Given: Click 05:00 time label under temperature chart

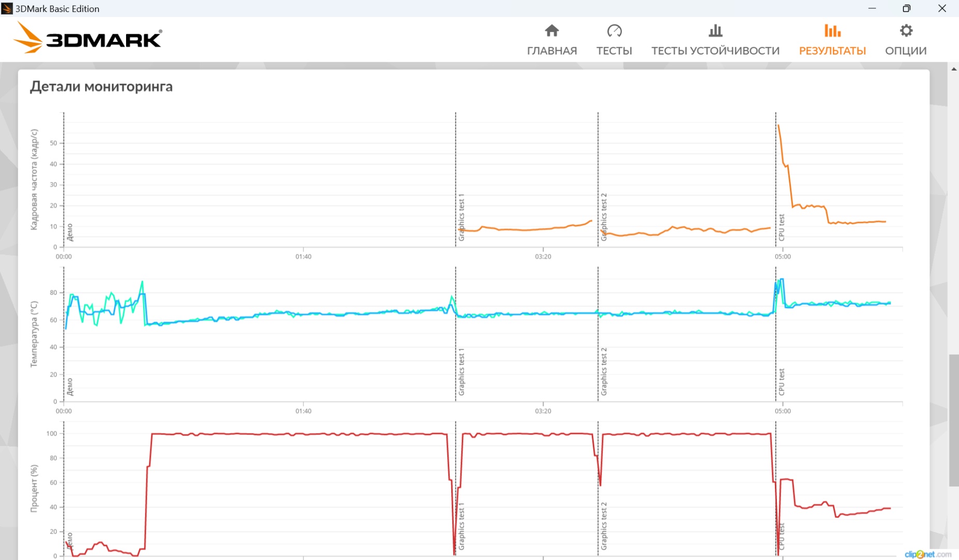Looking at the screenshot, I should coord(783,411).
